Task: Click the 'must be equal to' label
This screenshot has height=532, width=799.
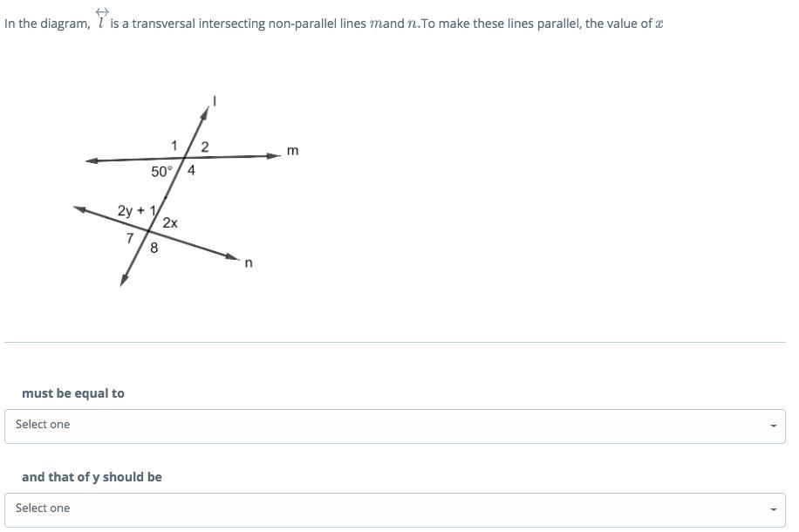Action: tap(73, 393)
